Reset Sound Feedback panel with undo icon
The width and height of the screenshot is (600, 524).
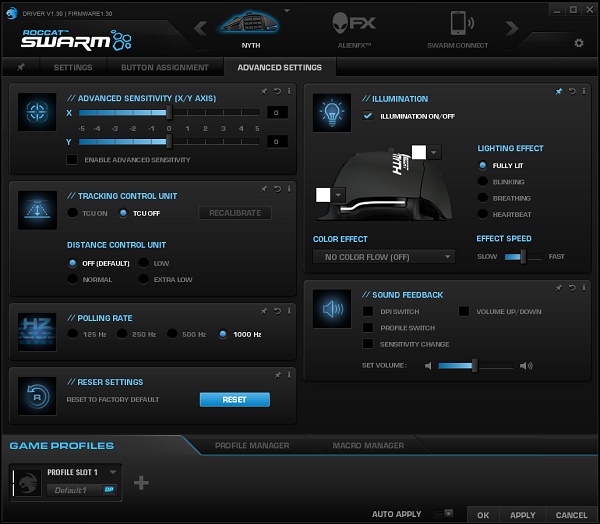click(x=572, y=288)
